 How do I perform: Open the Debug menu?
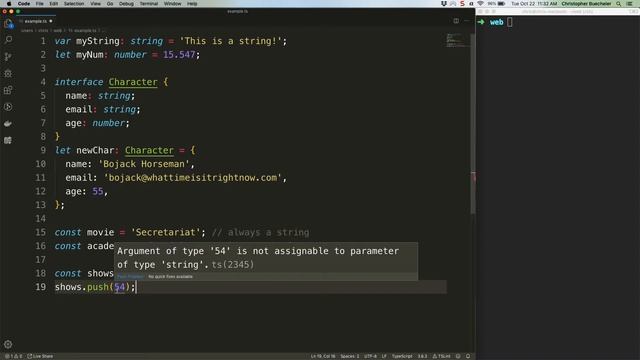click(126, 4)
